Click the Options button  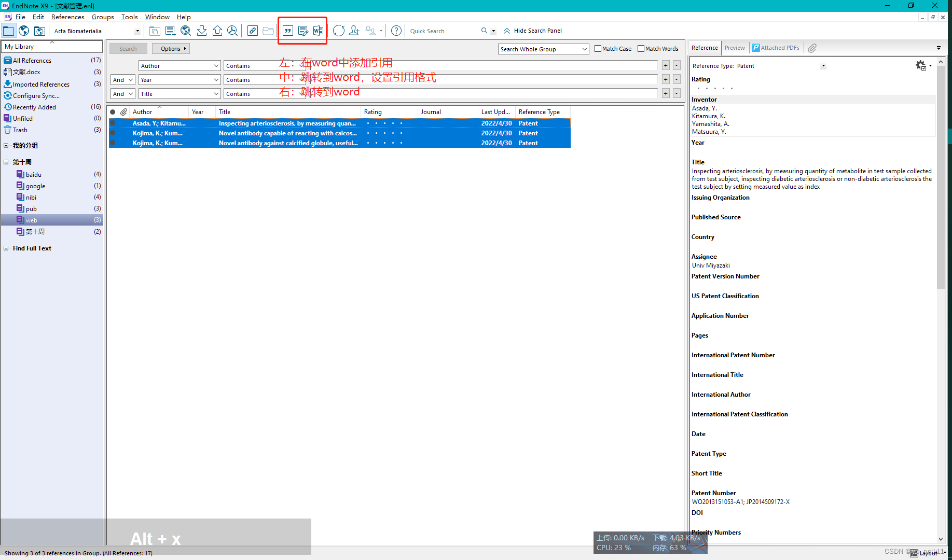click(x=171, y=49)
